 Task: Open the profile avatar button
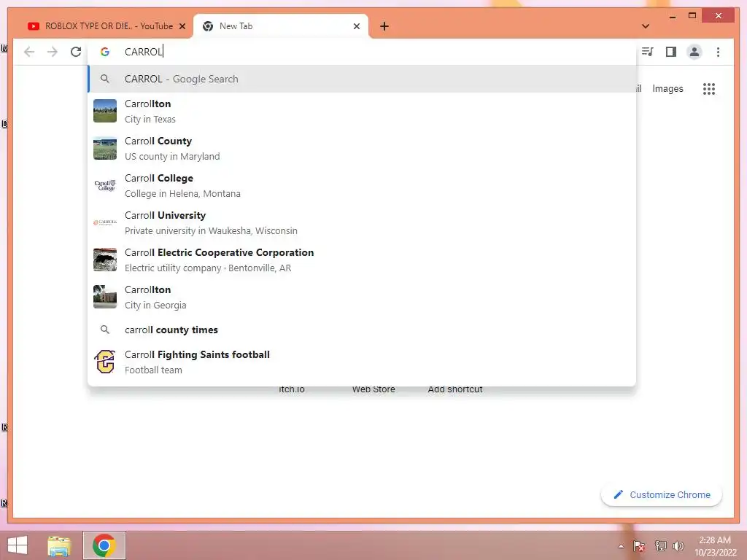coord(694,52)
